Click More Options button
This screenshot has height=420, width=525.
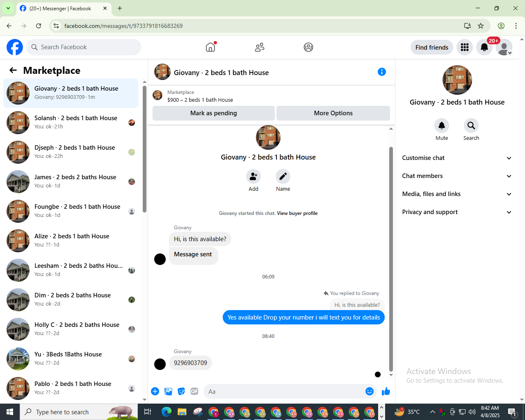(x=333, y=113)
